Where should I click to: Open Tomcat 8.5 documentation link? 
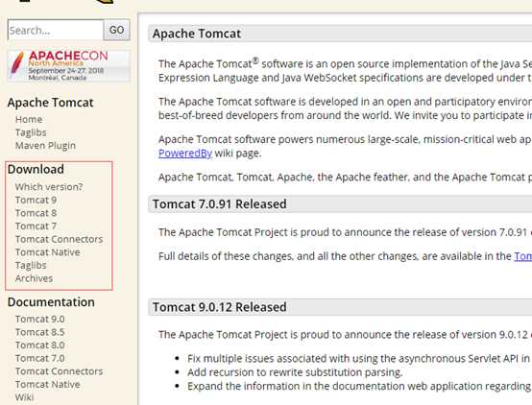39,332
